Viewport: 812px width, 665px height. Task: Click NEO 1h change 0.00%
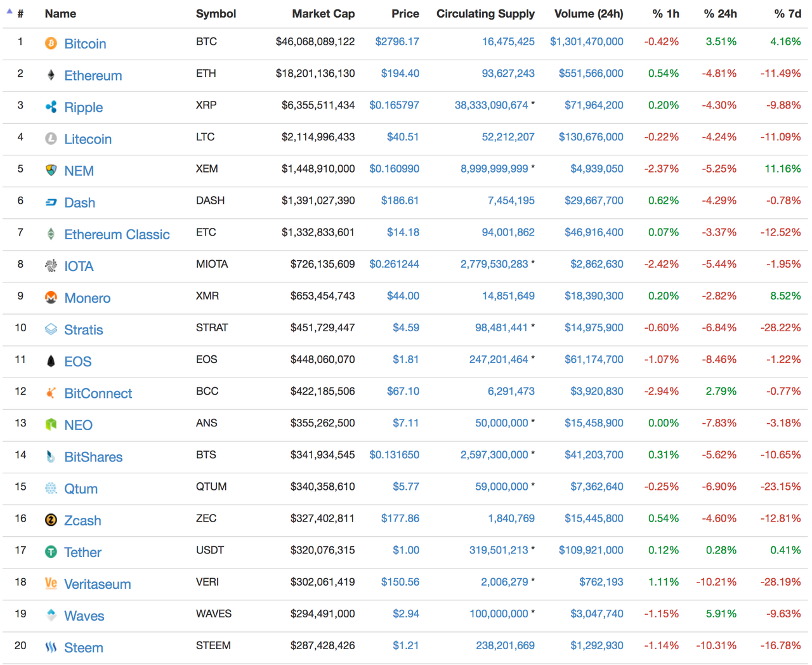click(x=664, y=423)
